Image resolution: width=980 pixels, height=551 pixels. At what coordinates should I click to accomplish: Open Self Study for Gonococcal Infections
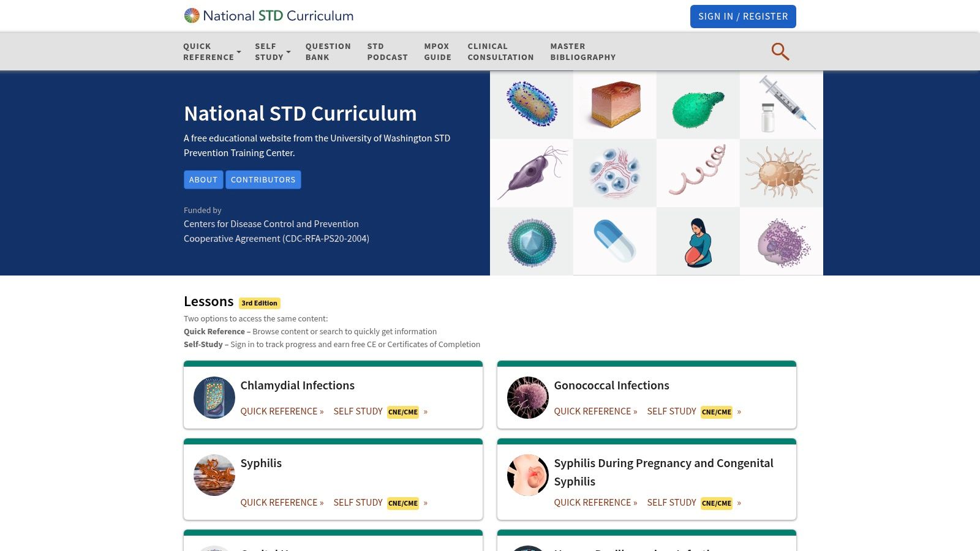coord(694,411)
